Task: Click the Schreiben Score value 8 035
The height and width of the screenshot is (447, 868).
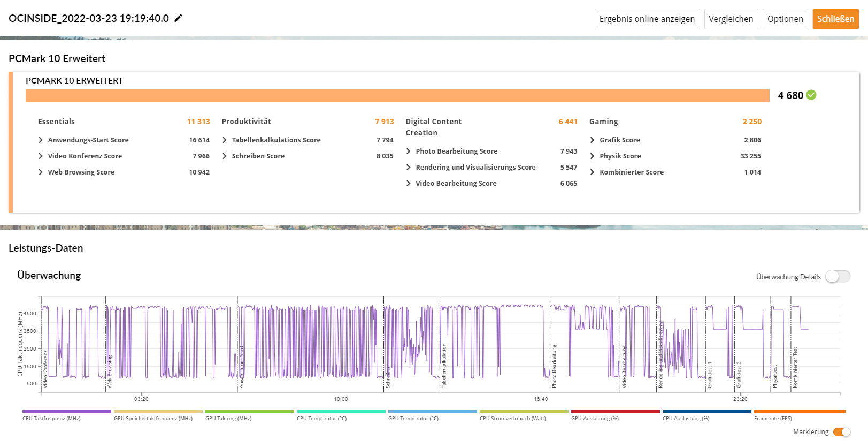Action: [385, 156]
